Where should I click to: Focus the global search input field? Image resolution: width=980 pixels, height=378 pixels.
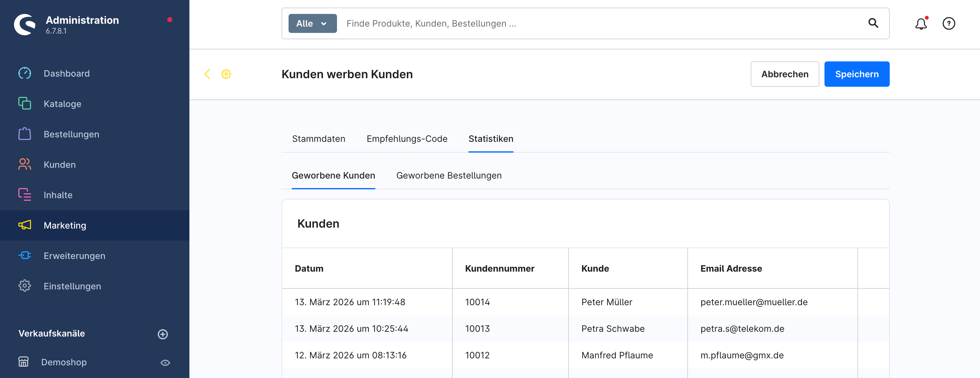pos(601,23)
